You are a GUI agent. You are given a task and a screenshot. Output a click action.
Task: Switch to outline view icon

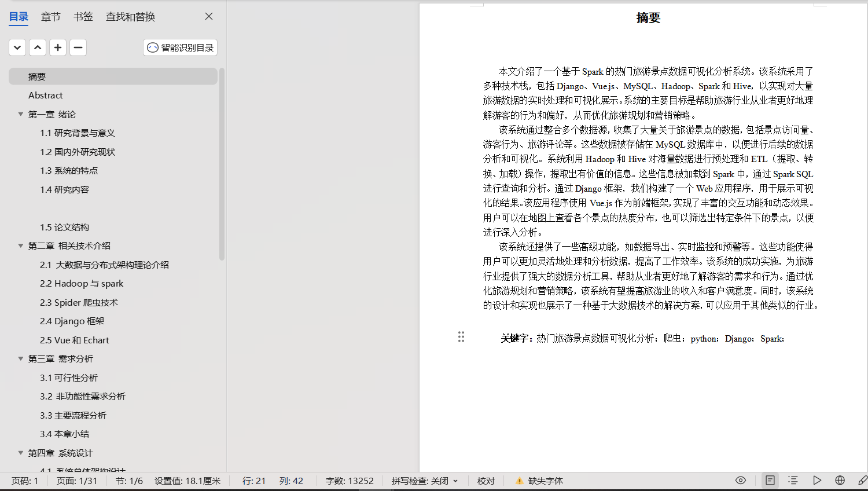tap(793, 481)
